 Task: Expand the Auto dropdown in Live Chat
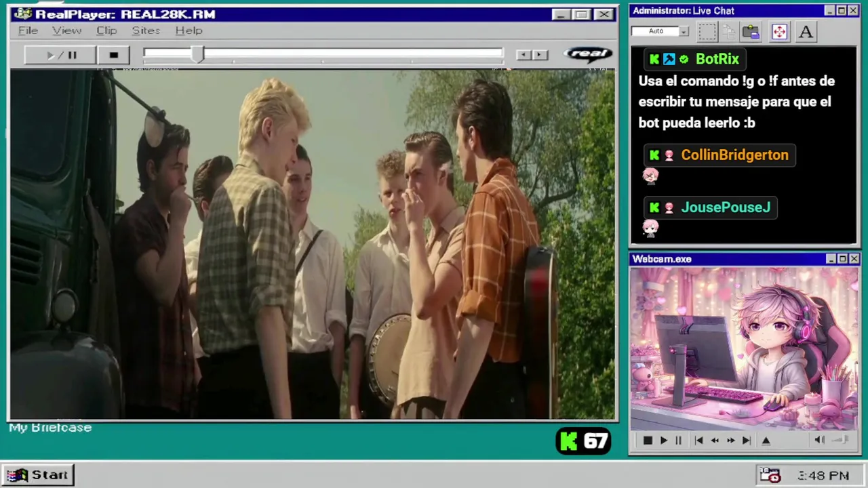click(x=684, y=31)
